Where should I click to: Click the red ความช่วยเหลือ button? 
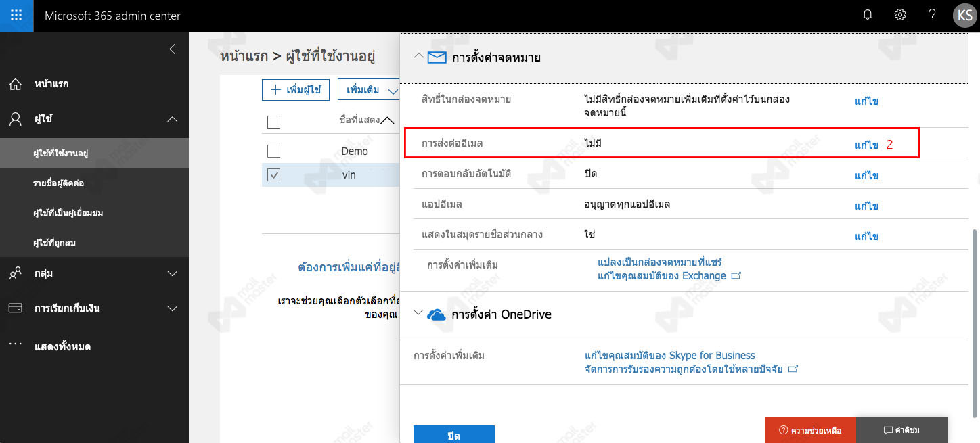(810, 429)
